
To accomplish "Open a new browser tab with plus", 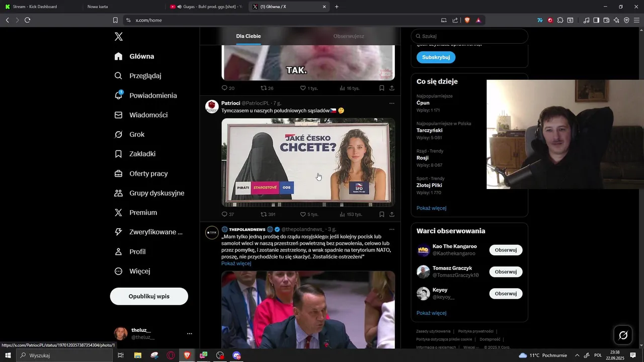I will pos(337,7).
